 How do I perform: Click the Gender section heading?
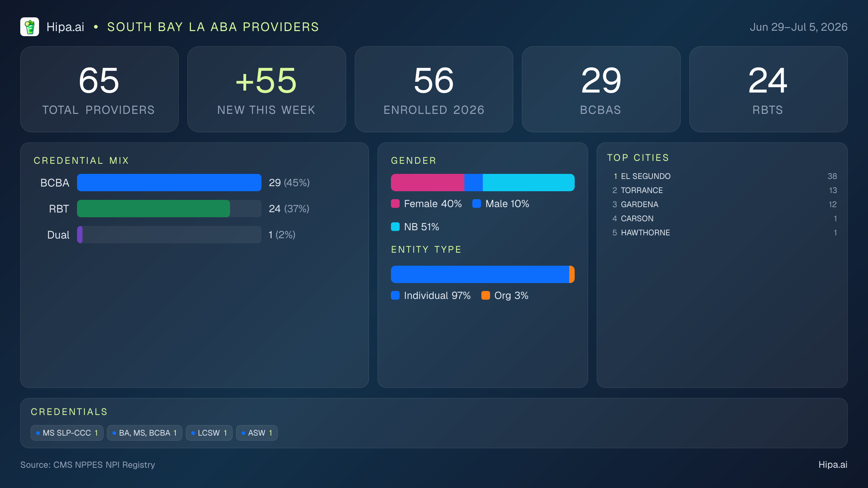pyautogui.click(x=414, y=160)
